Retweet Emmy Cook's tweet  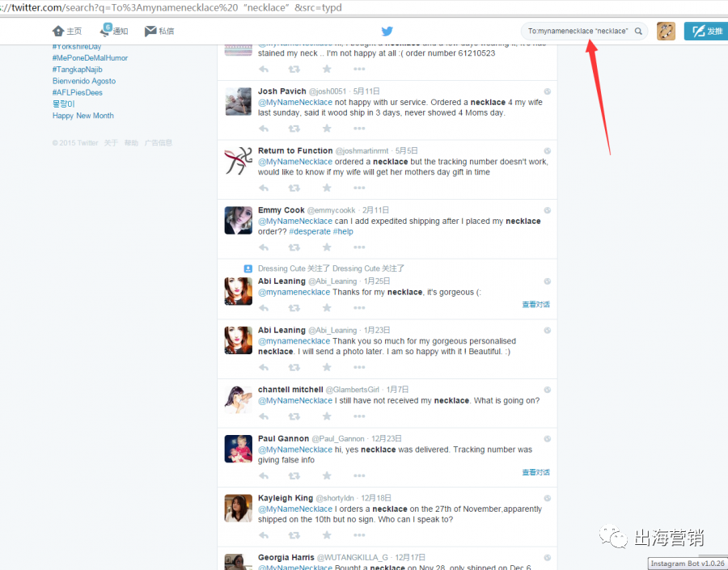click(x=294, y=247)
